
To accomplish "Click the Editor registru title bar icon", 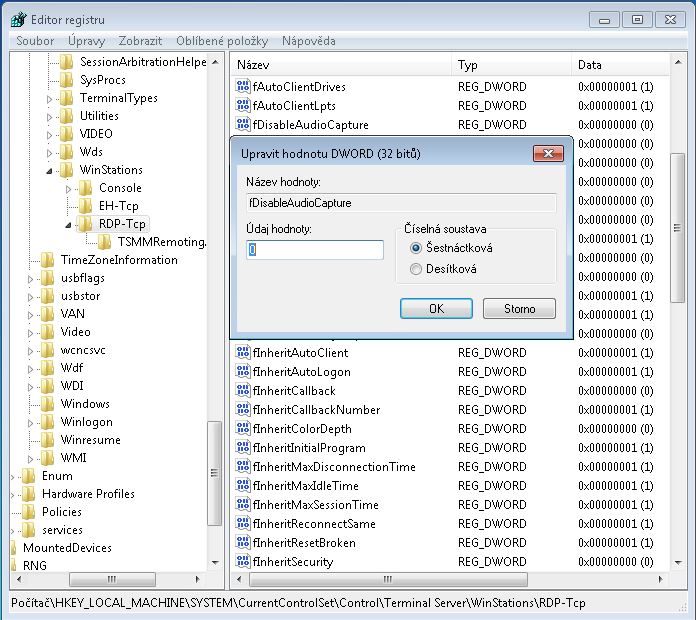I will [19, 20].
